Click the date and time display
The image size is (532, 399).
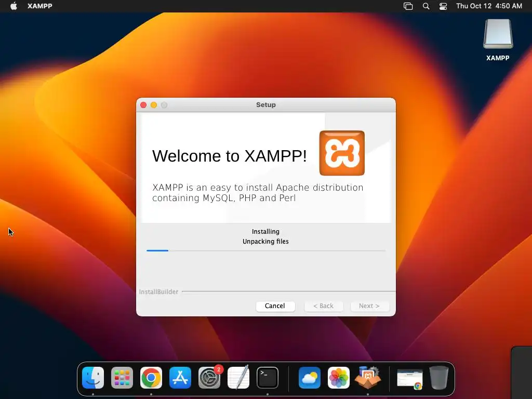489,6
